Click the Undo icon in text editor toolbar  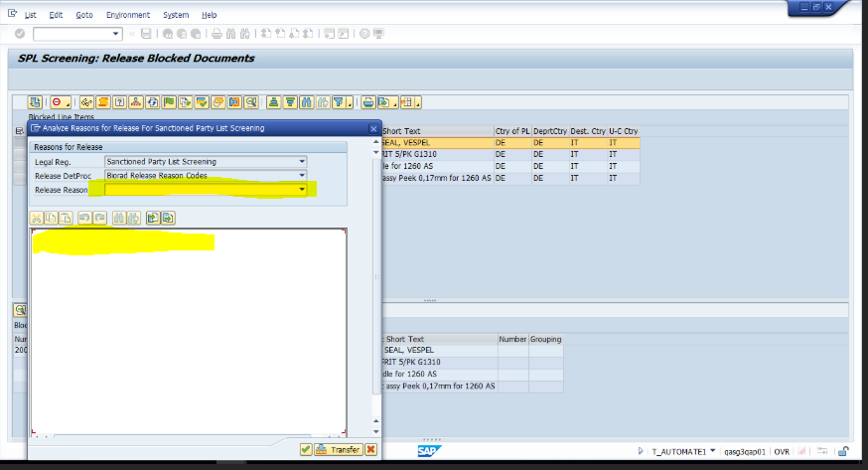point(84,219)
